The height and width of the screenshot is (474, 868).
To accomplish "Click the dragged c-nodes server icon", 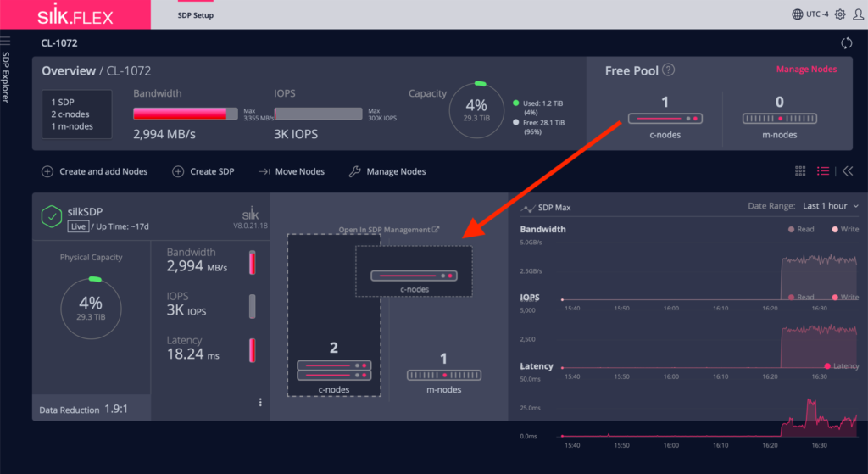I will tap(414, 276).
